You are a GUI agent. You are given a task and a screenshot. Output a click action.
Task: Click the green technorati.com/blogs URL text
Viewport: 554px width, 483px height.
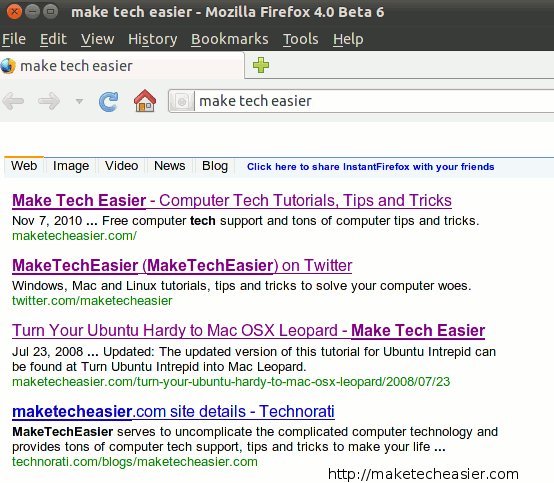click(x=135, y=462)
